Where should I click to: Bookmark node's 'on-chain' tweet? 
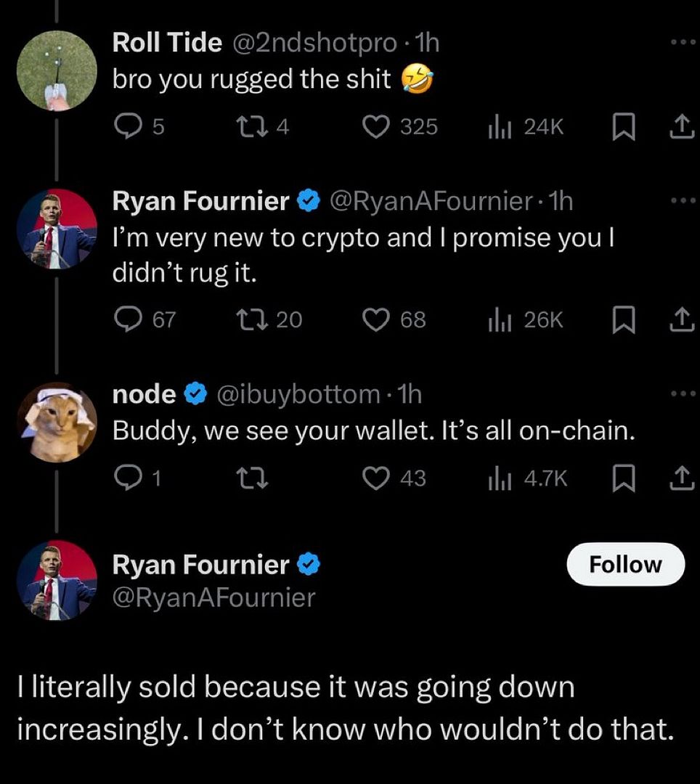pos(622,478)
